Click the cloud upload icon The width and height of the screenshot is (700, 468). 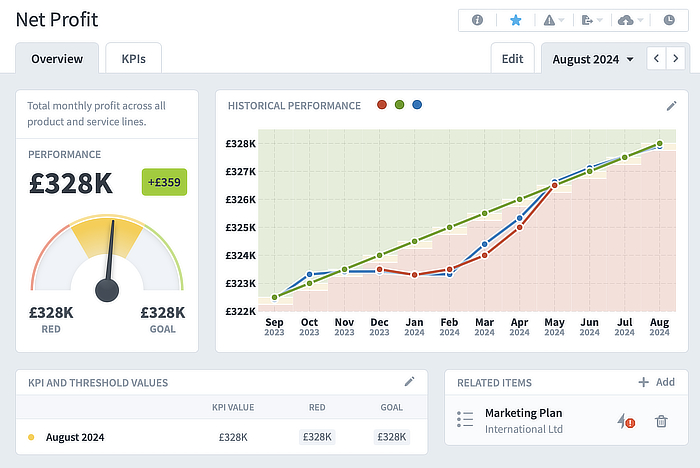point(629,20)
